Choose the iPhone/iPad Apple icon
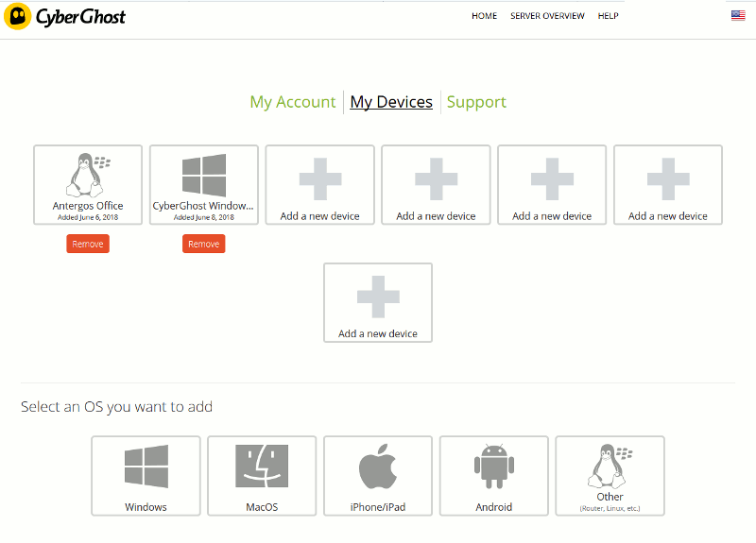This screenshot has width=756, height=543. pyautogui.click(x=377, y=467)
